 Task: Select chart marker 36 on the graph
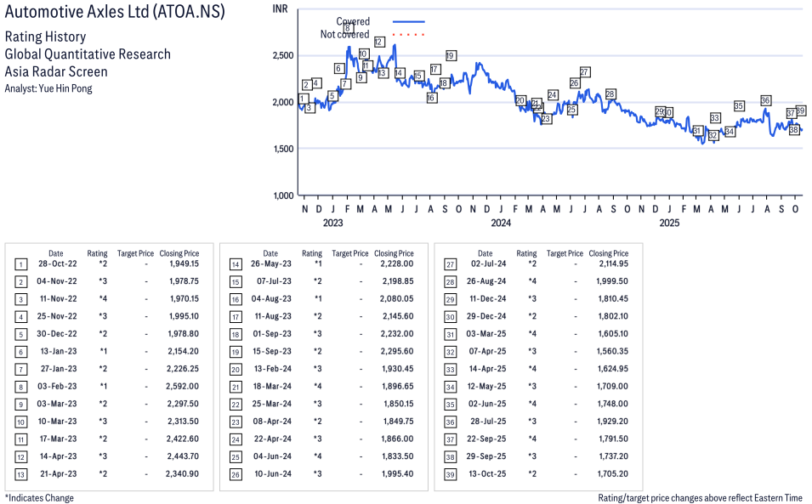click(x=765, y=100)
